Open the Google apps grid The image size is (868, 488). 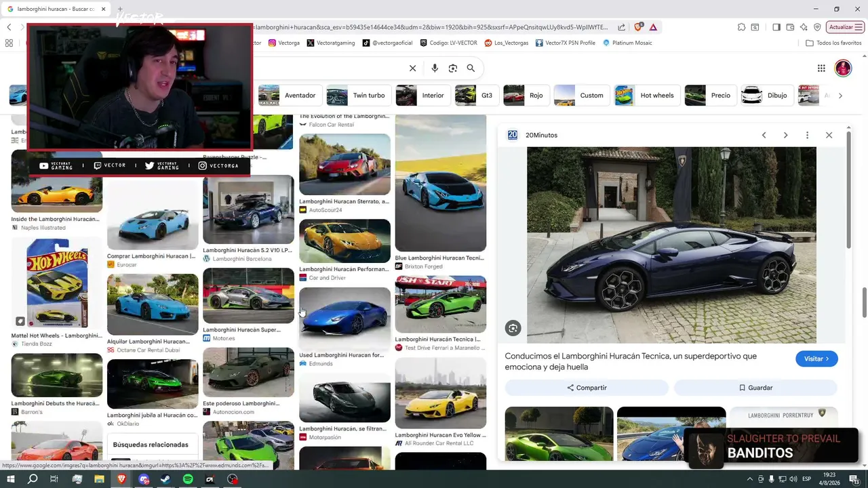tap(821, 68)
